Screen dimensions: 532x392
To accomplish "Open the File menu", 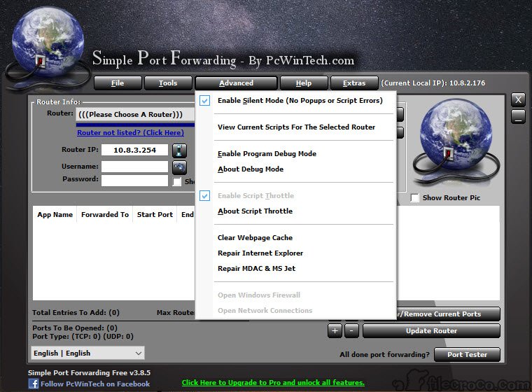I will point(118,83).
